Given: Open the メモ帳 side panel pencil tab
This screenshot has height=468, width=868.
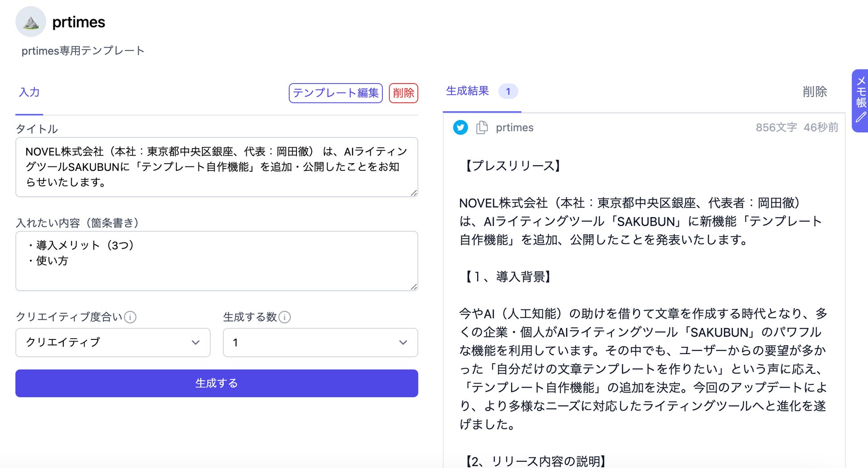Looking at the screenshot, I should [860, 101].
